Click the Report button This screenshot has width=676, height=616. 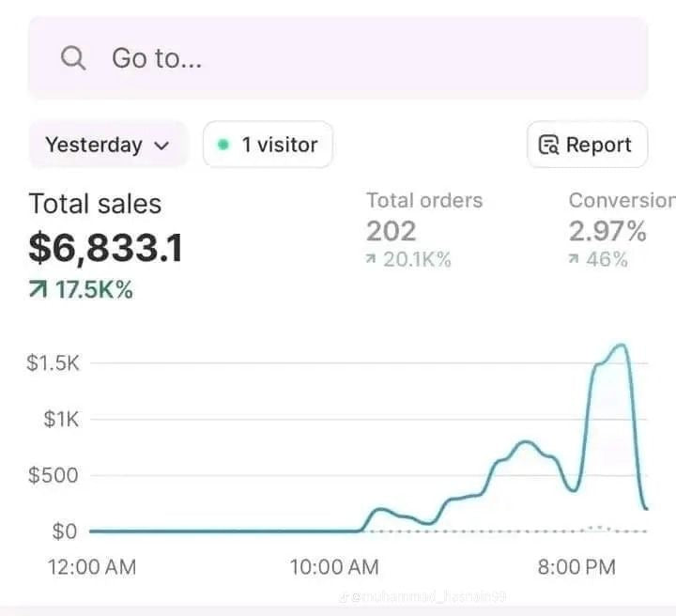click(x=587, y=146)
